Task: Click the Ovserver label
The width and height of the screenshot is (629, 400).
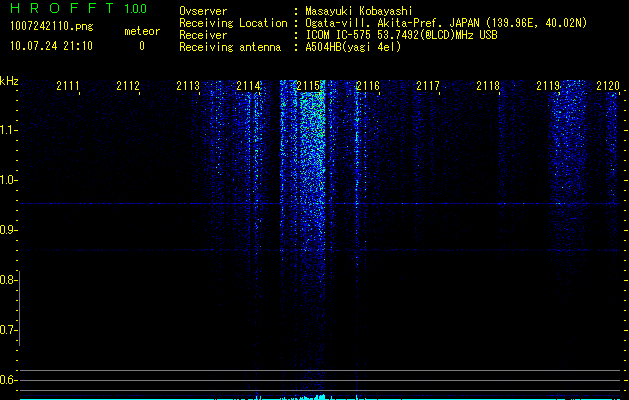Action: coord(203,11)
